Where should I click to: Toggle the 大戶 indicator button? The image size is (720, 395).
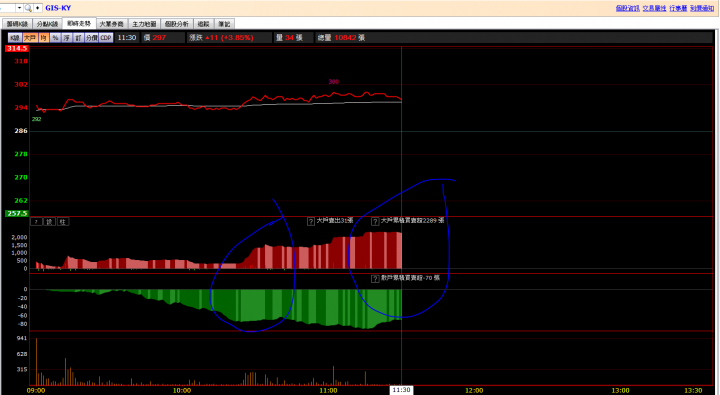pyautogui.click(x=30, y=38)
